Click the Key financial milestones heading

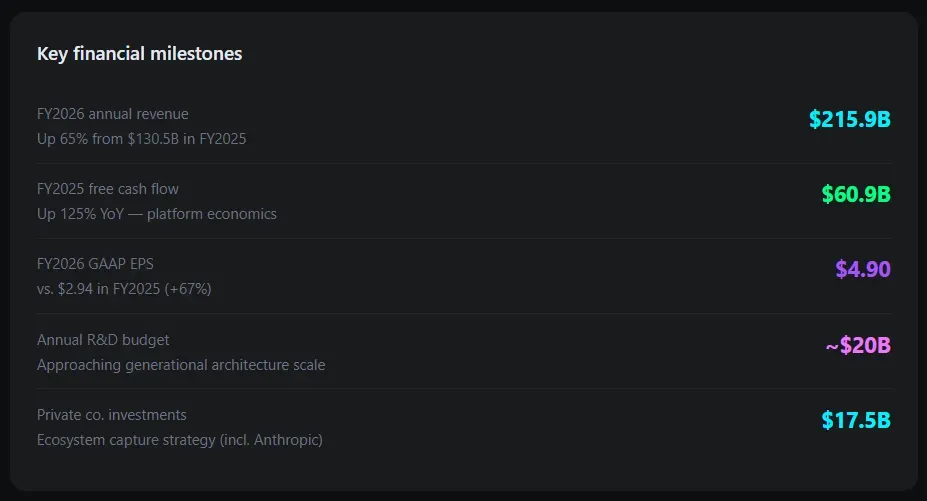click(x=139, y=54)
